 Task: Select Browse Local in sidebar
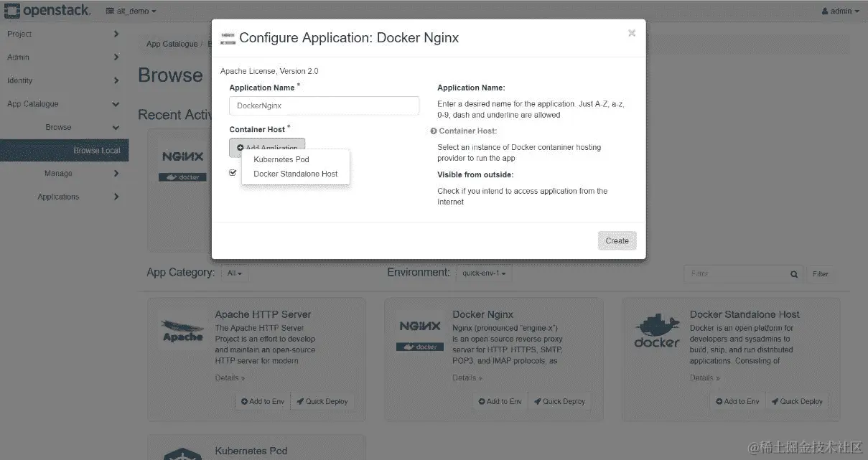coord(65,150)
